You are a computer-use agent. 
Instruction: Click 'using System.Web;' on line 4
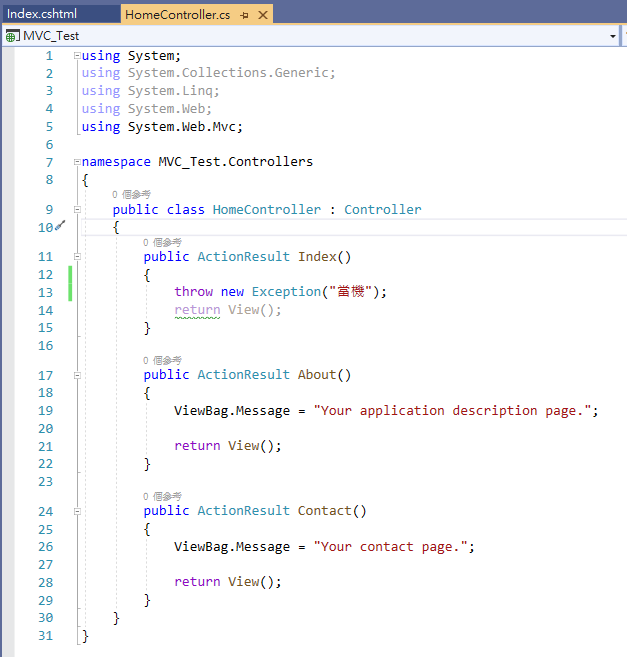[x=147, y=109]
